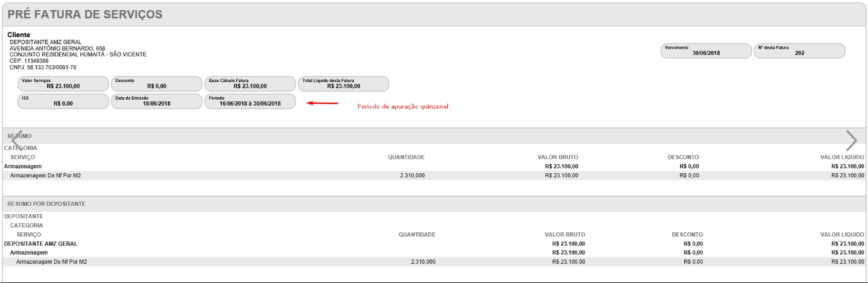Viewport: 868px width, 283px height.
Task: Select the Total Líquido desta Fatura field
Action: 344,83
